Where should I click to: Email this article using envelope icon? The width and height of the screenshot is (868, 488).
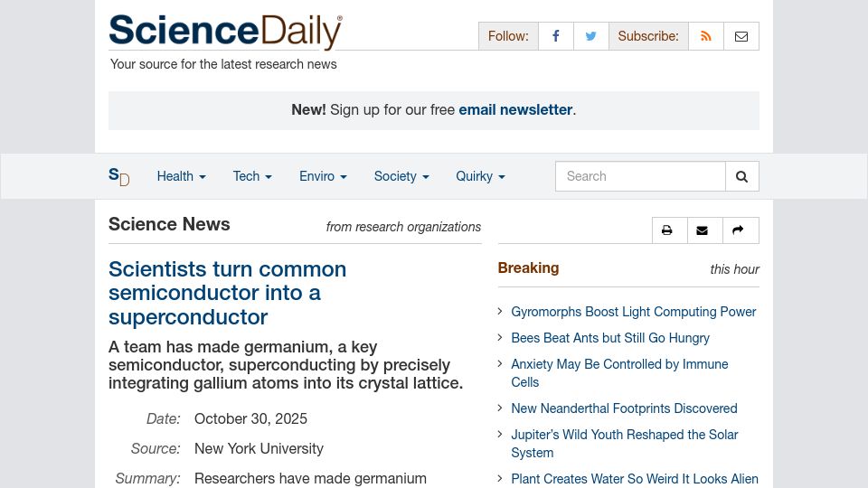click(x=704, y=230)
